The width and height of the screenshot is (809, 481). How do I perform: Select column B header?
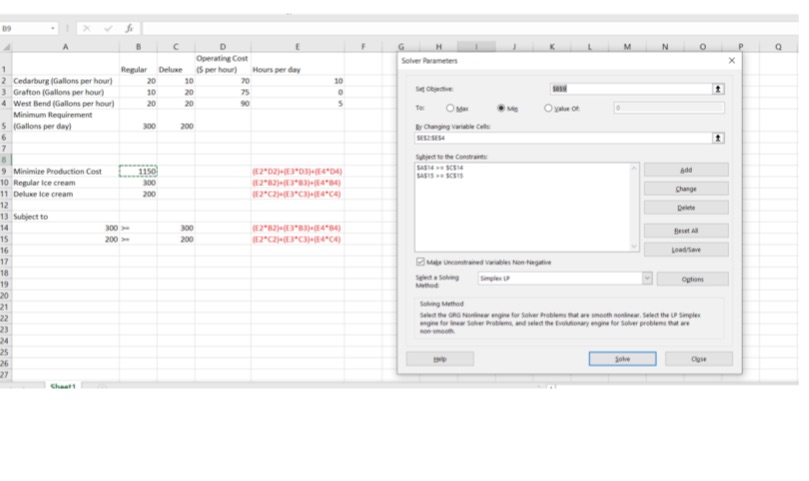(x=138, y=47)
